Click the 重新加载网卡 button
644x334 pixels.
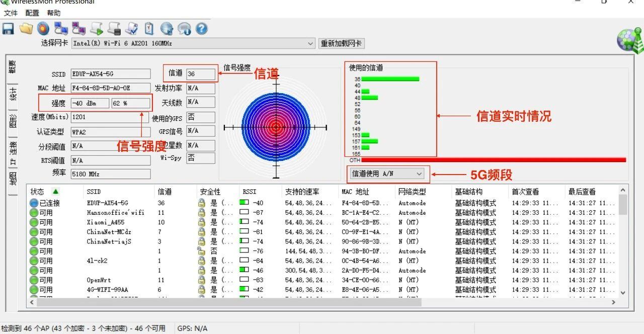pyautogui.click(x=341, y=44)
